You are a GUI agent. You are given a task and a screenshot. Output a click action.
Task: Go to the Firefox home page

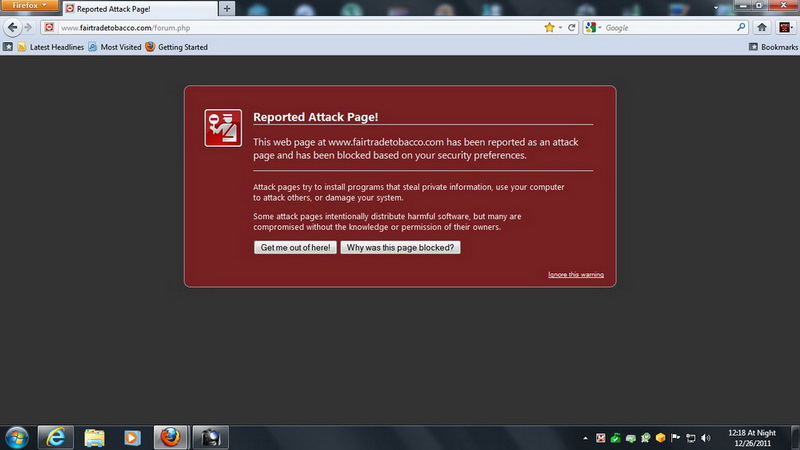click(x=762, y=28)
